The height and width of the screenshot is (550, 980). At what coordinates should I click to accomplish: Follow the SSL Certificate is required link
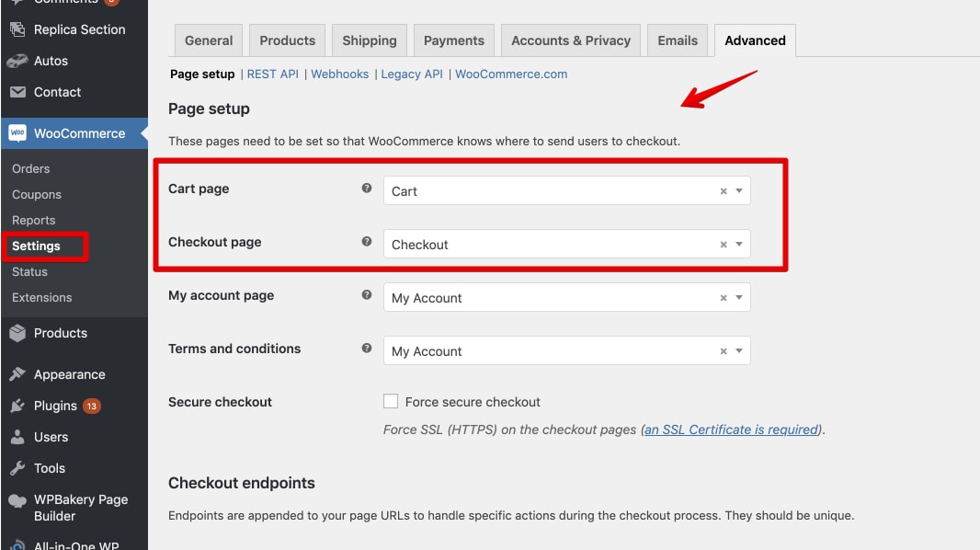(731, 430)
